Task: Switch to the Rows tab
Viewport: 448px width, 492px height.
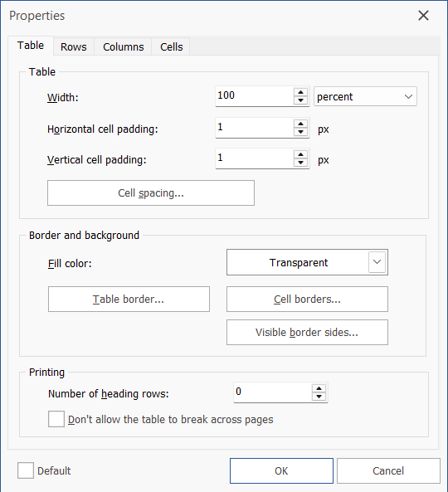Action: tap(73, 46)
